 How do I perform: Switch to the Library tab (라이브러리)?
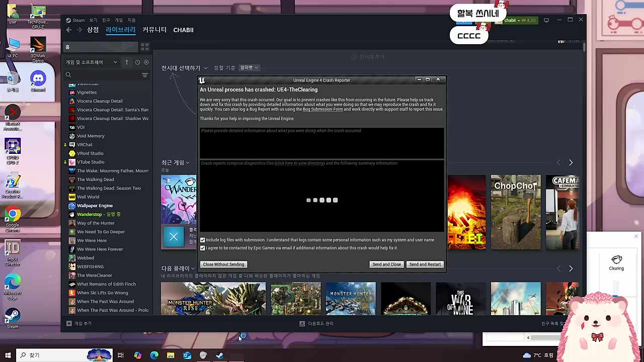tap(121, 30)
